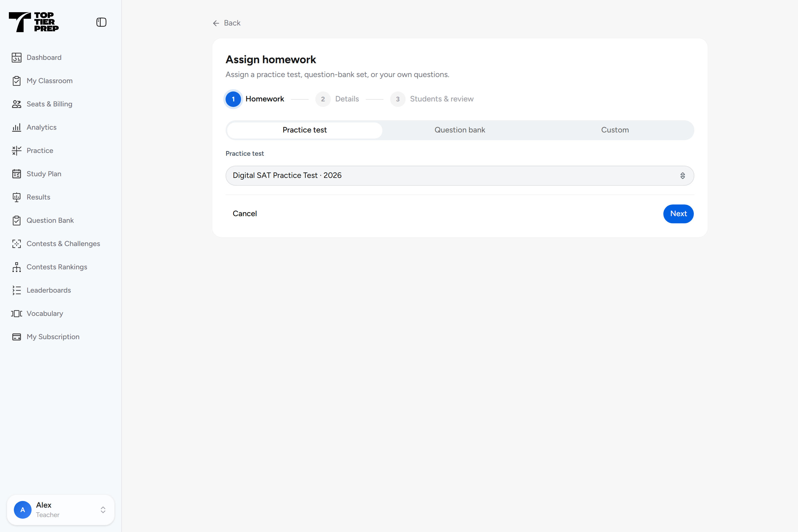
Task: Click the dropdown's up-down arrows
Action: (x=683, y=176)
